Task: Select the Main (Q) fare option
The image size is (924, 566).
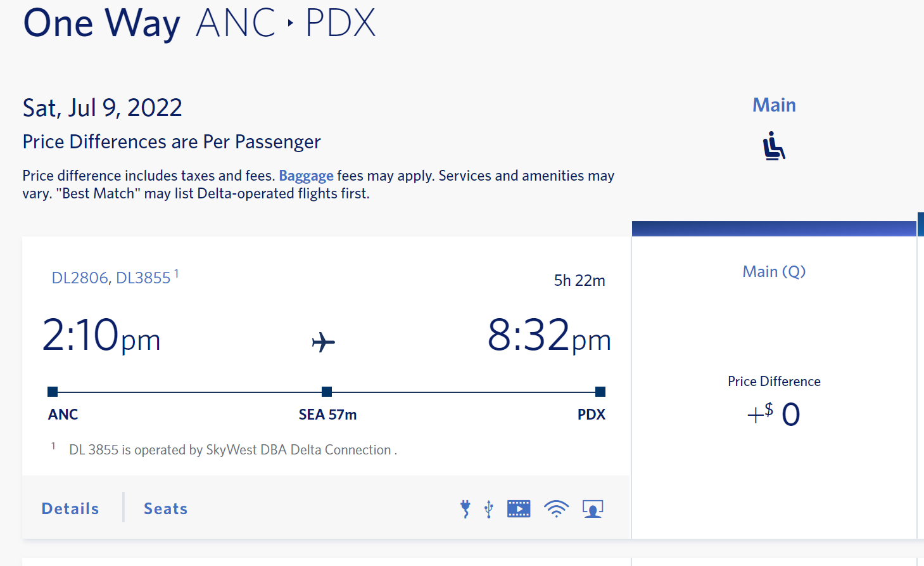Action: [x=773, y=271]
